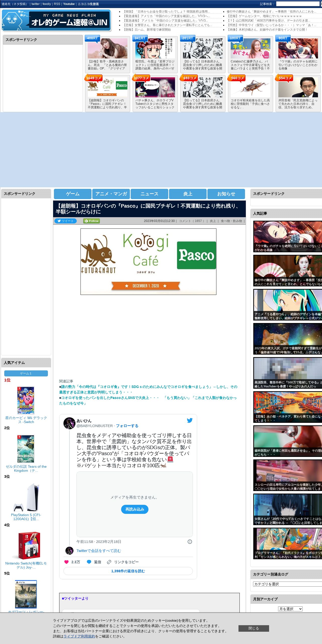Open popular article スシローの回る寿司 thumbnail
The width and height of the screenshot is (322, 644).
288,475
